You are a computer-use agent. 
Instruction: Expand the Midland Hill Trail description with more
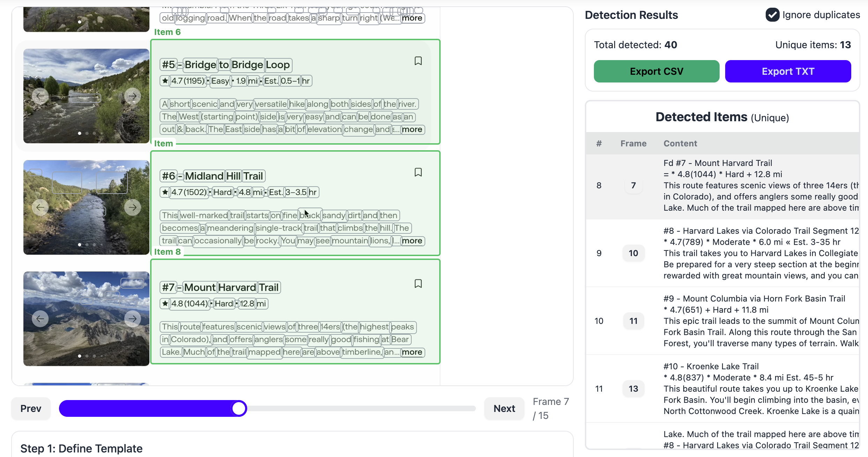(412, 241)
